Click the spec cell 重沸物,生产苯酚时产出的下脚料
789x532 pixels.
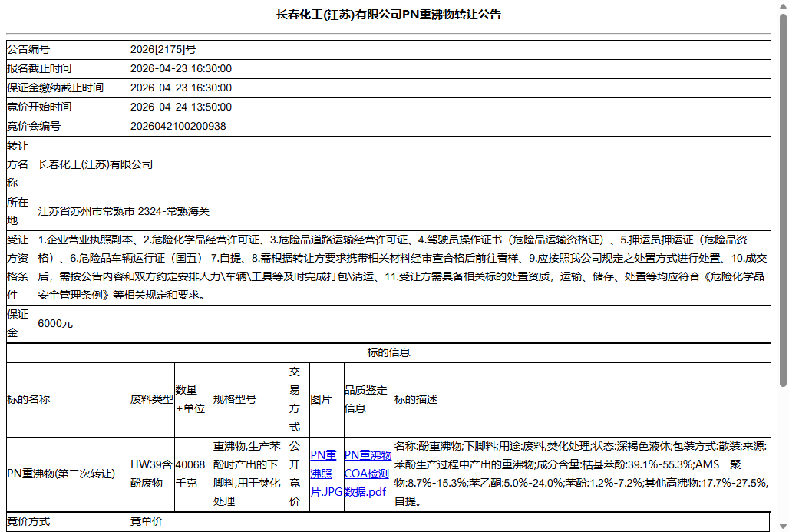point(250,474)
